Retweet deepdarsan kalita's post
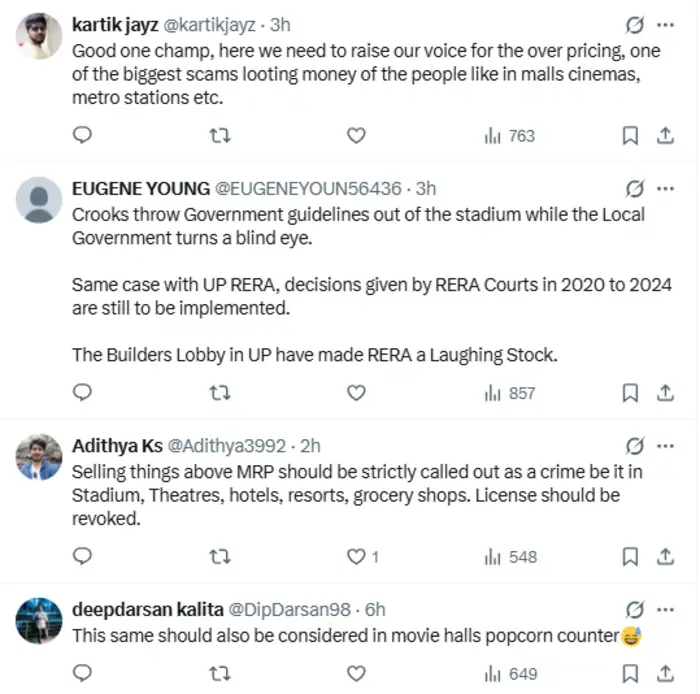Image resolution: width=700 pixels, height=694 pixels. pyautogui.click(x=220, y=673)
